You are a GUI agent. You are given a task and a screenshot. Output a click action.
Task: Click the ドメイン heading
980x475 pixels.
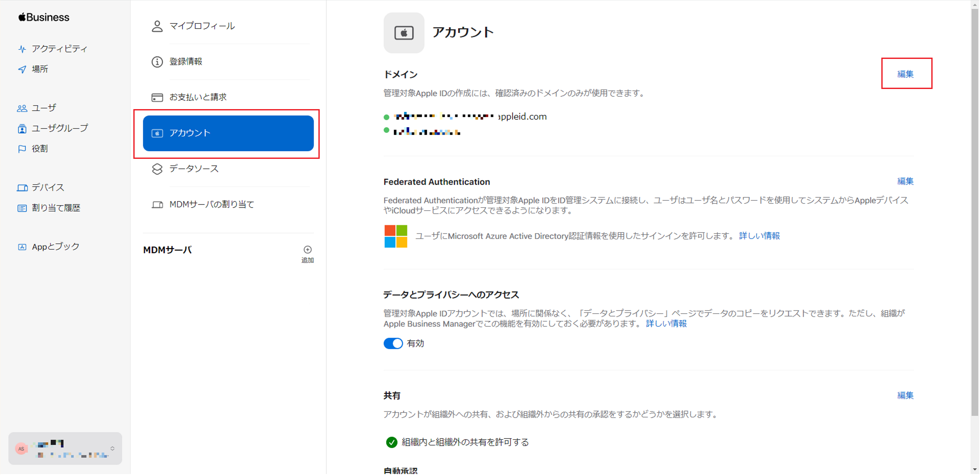pos(401,75)
